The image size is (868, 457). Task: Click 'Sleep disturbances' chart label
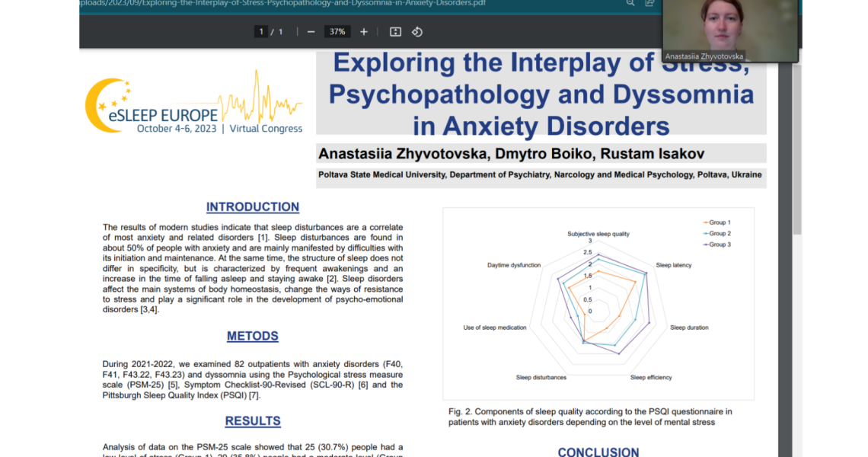click(x=541, y=378)
